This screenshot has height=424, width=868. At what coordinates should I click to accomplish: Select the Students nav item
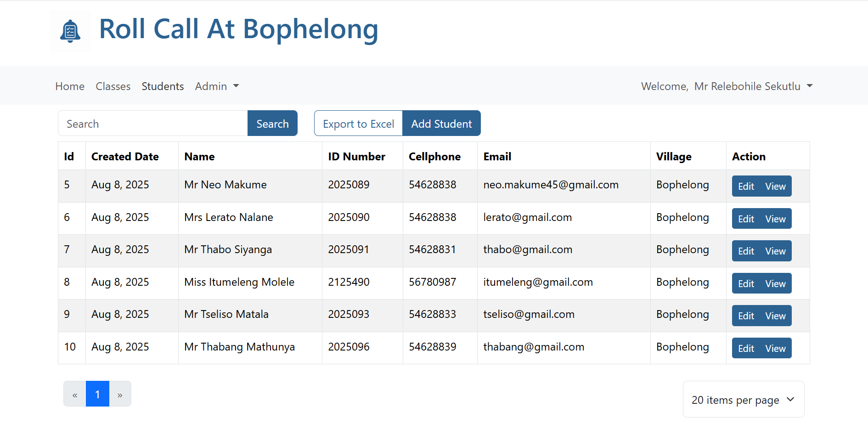pos(163,86)
